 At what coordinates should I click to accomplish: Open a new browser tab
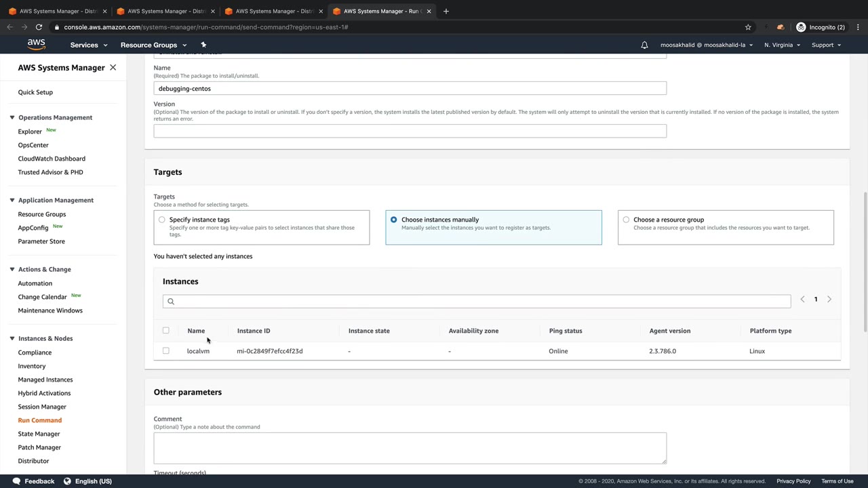[x=446, y=11]
